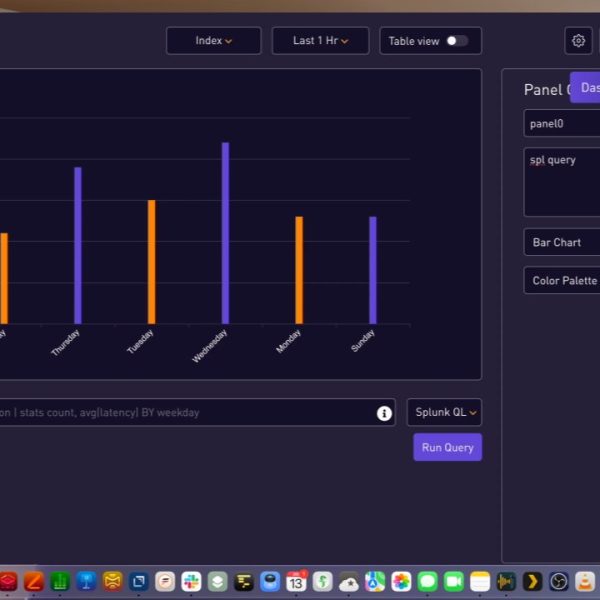
Task: Open the green stacked layers icon in the dock
Action: 218,582
